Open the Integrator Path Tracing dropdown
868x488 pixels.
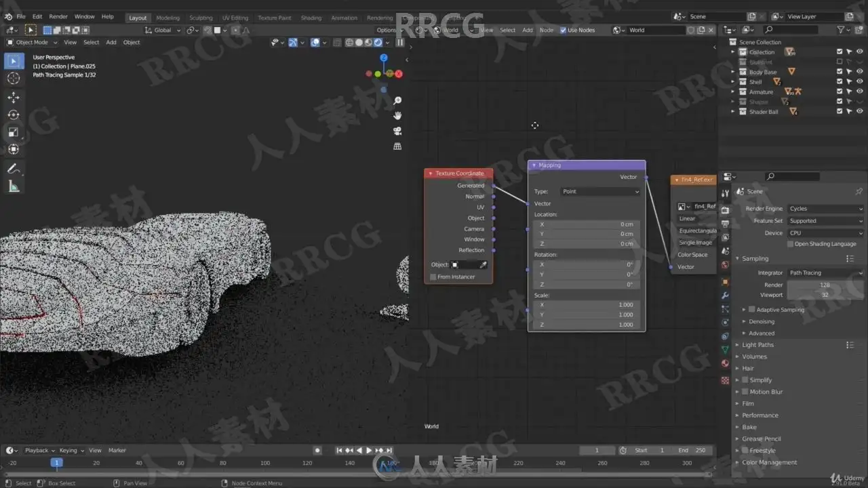tap(825, 272)
